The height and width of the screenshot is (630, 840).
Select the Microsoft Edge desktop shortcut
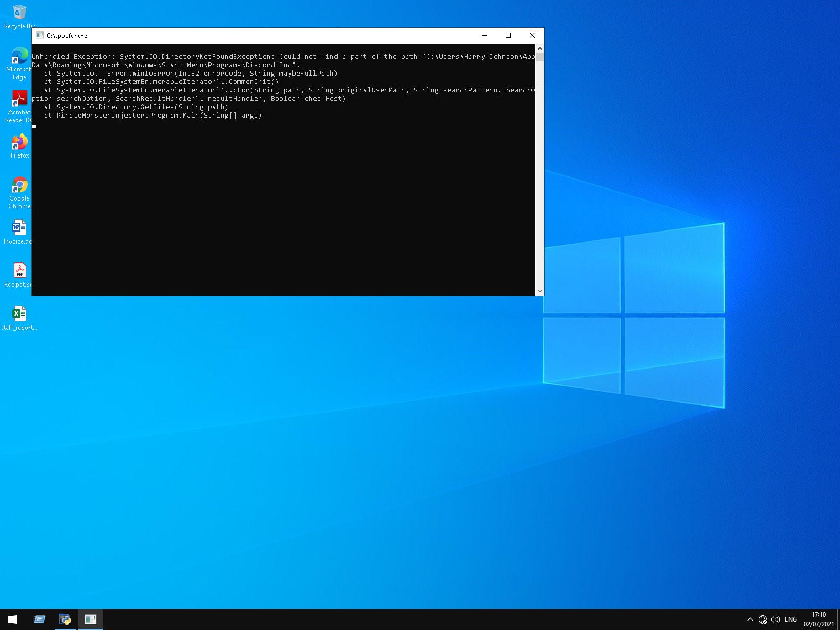pyautogui.click(x=19, y=64)
